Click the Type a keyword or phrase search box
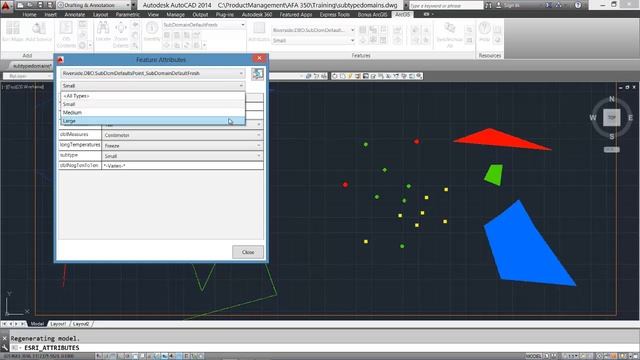640x360 pixels. click(446, 5)
